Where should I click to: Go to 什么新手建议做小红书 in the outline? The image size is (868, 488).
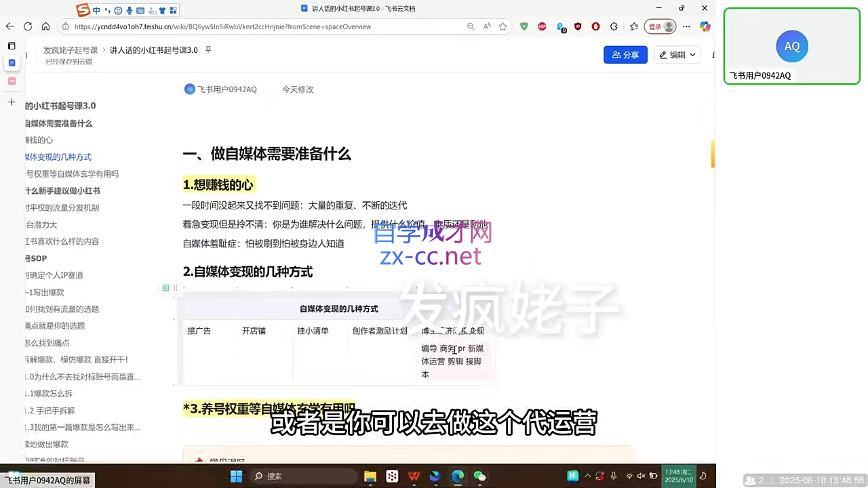pyautogui.click(x=62, y=191)
